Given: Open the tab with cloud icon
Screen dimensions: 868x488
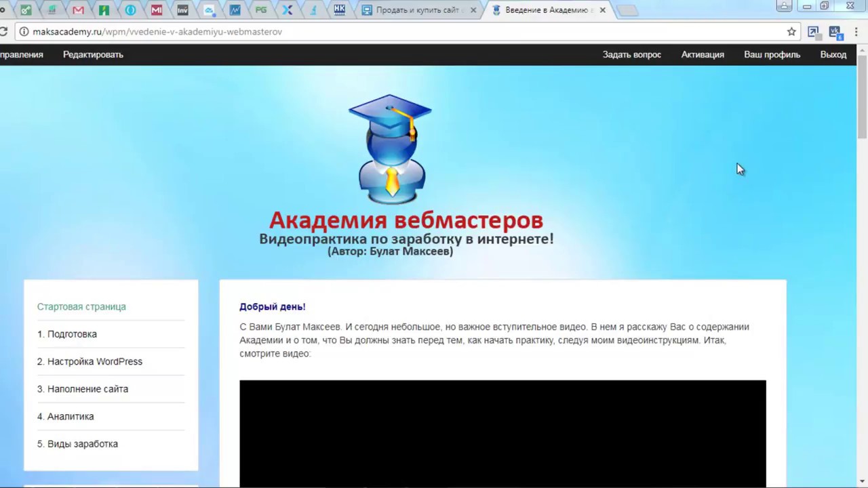Looking at the screenshot, I should (209, 10).
